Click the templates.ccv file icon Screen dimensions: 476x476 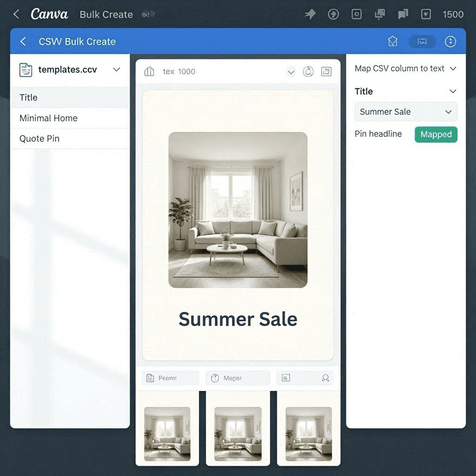click(x=26, y=70)
